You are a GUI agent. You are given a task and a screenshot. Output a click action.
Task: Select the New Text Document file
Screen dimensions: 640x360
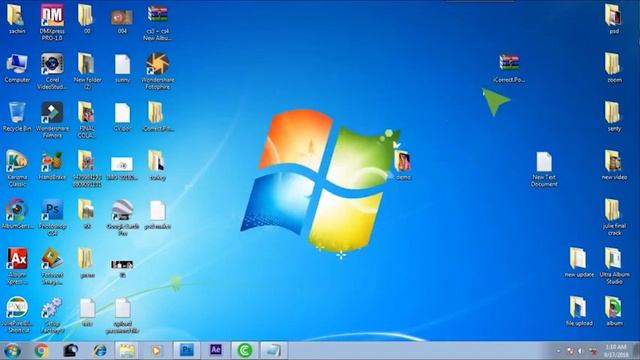point(544,169)
